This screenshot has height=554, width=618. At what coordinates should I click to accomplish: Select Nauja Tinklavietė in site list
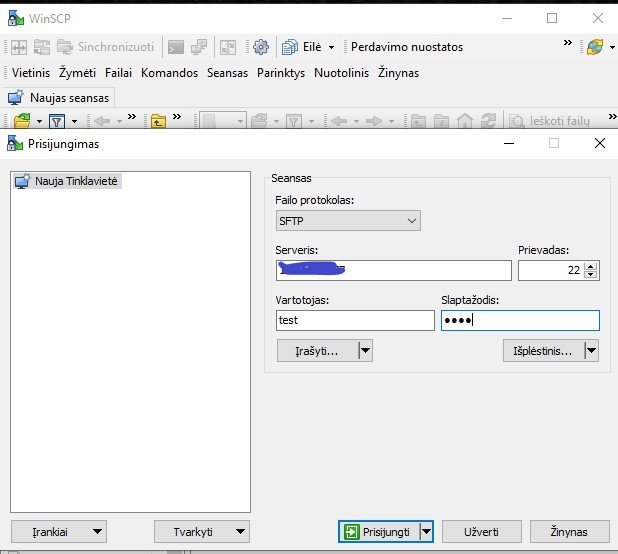coord(67,181)
